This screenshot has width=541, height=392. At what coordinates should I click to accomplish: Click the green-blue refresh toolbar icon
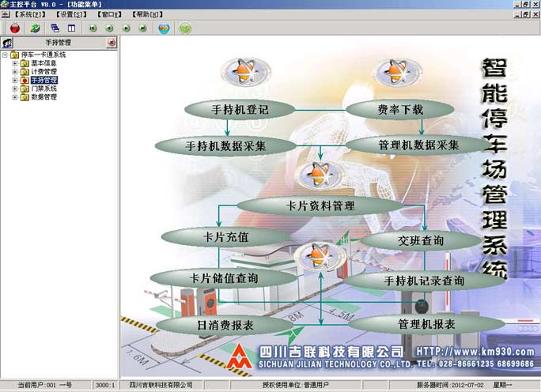point(36,28)
